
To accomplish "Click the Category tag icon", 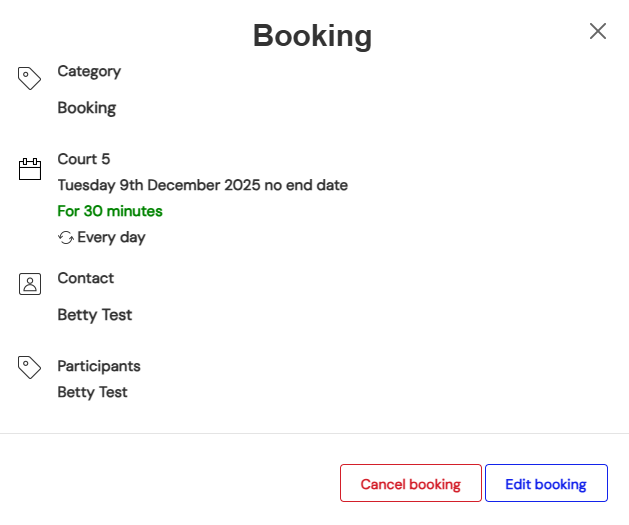I will pyautogui.click(x=30, y=78).
